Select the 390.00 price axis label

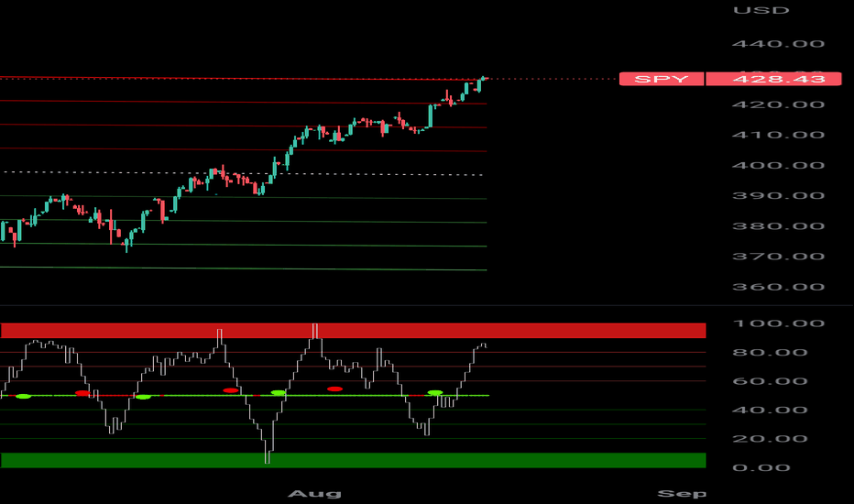click(x=778, y=195)
